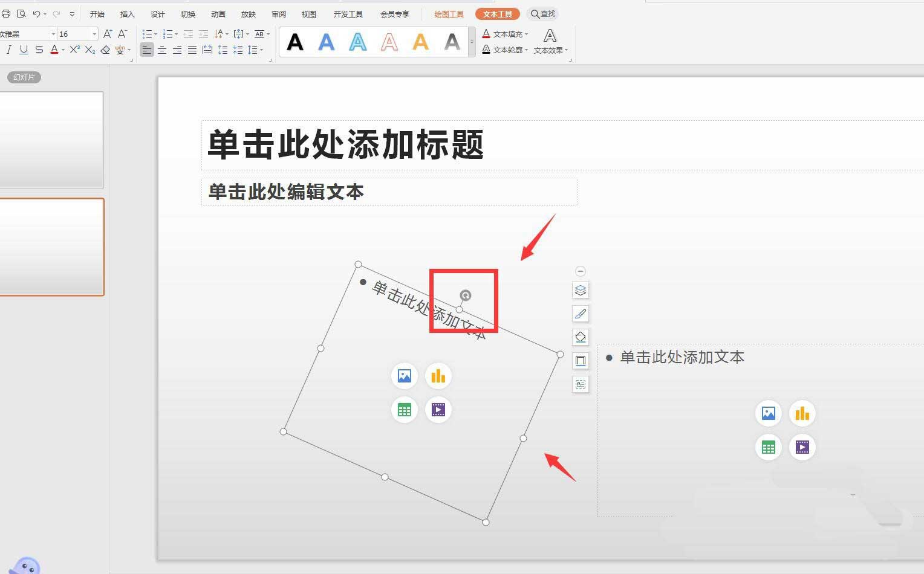Clear formatting with the eraser icon

click(105, 50)
